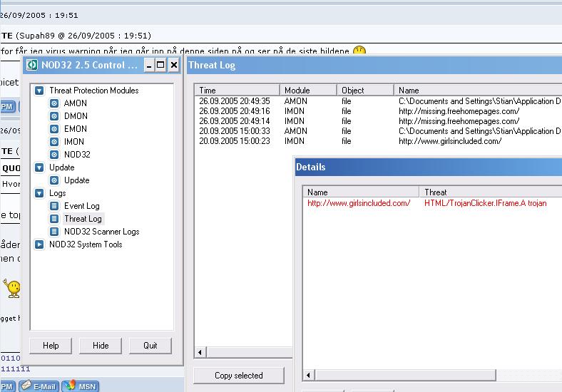Screen dimensions: 562x392
Task: Click the DMON module icon
Action: pyautogui.click(x=54, y=116)
